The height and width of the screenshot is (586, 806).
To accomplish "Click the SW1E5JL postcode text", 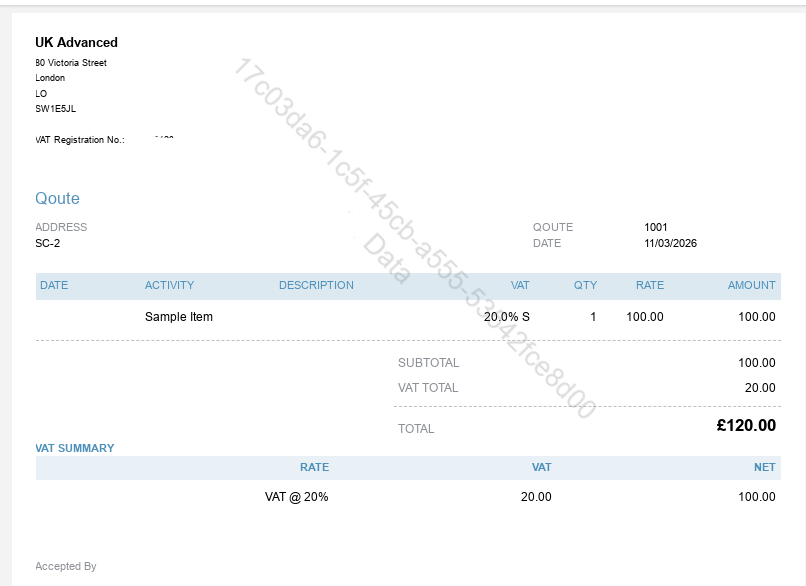I will pyautogui.click(x=55, y=109).
